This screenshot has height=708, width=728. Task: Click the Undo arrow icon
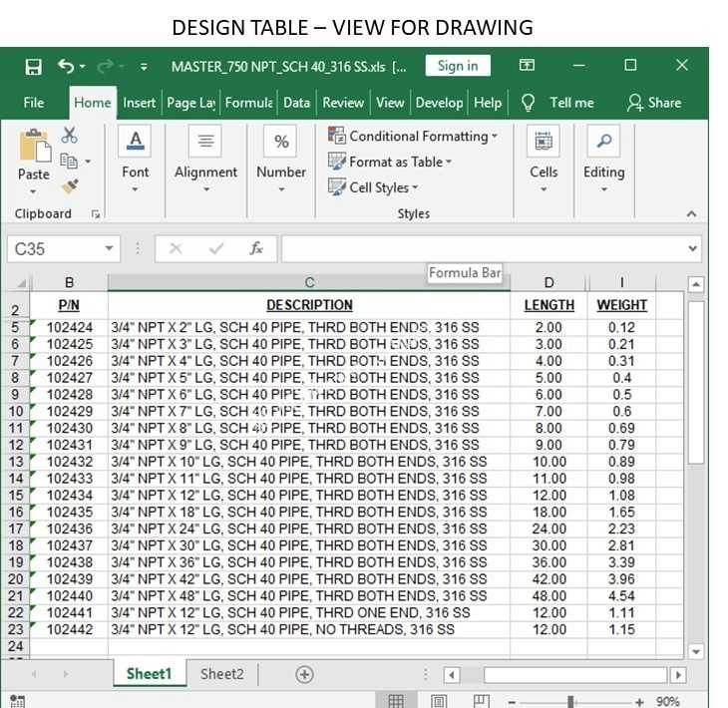[x=66, y=67]
